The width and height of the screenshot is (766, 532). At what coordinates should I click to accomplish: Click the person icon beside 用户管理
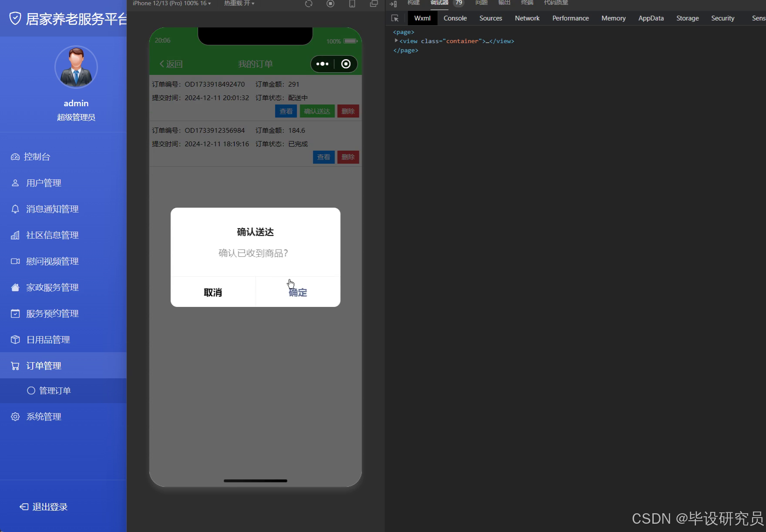[15, 183]
